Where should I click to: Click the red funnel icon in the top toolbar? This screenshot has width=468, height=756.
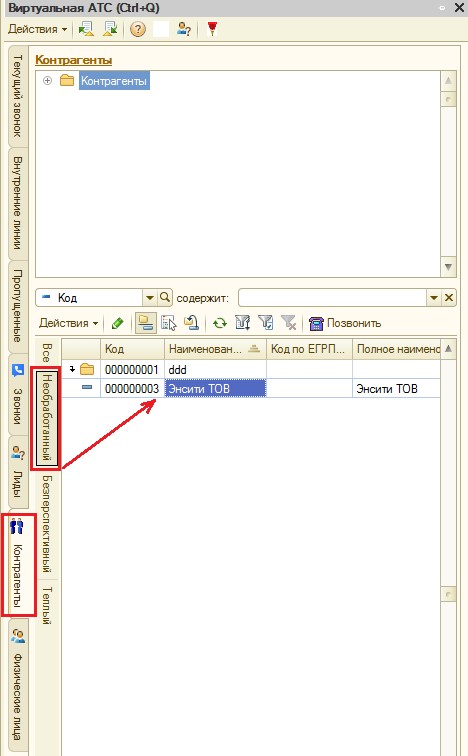(x=212, y=29)
